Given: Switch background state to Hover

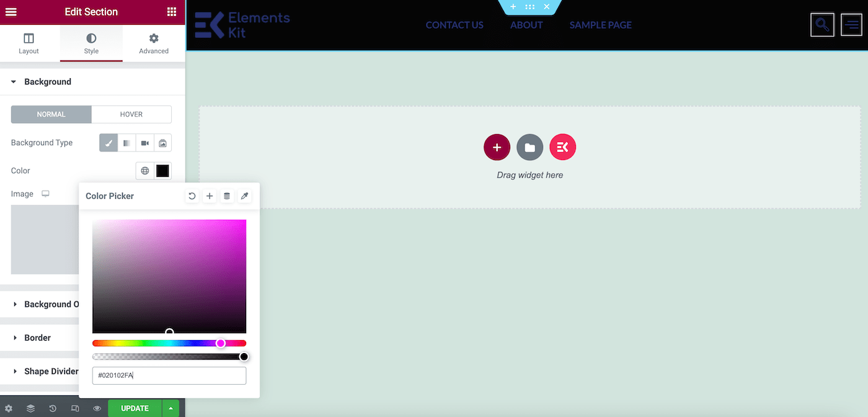Looking at the screenshot, I should (131, 114).
